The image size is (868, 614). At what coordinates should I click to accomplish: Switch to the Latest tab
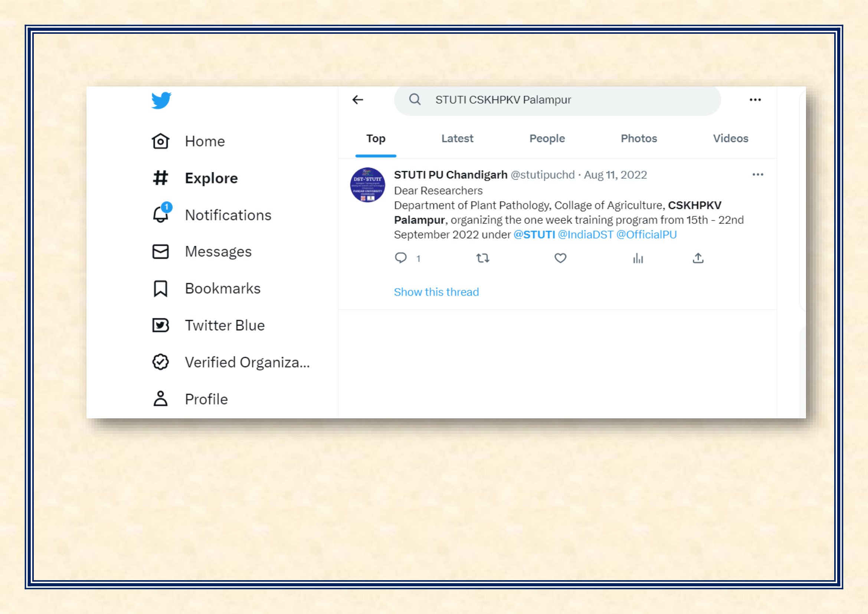coord(457,139)
